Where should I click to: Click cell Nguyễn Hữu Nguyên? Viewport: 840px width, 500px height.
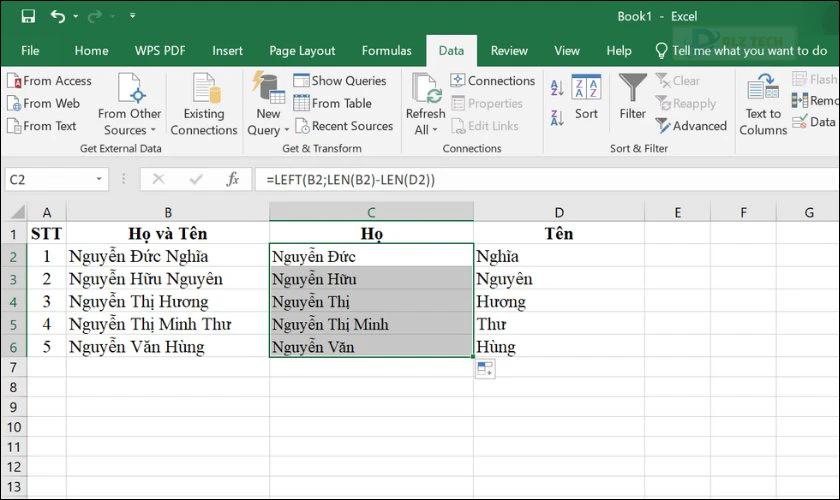click(168, 279)
